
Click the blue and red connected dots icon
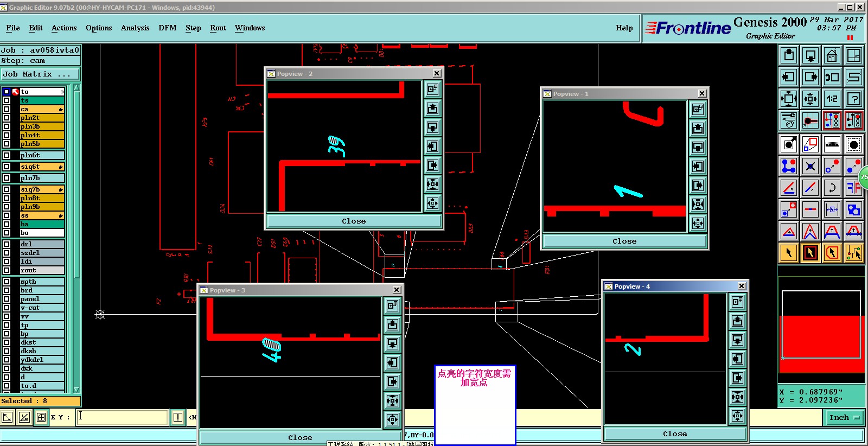click(x=789, y=166)
